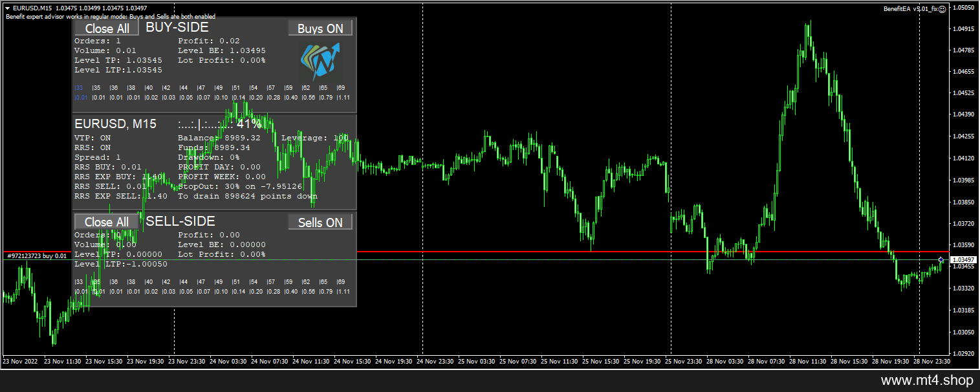Click Close All in the BUY-SIDE panel

(x=107, y=28)
